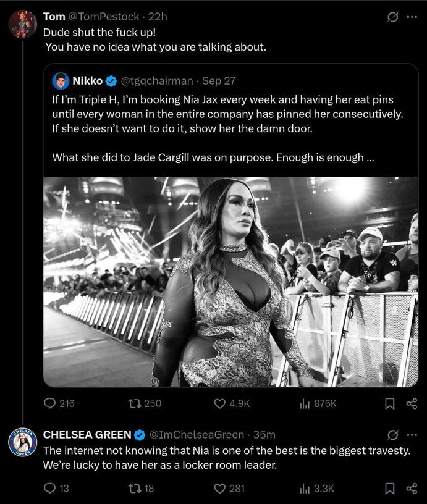Bookmark Chelsea Green's post

(x=390, y=488)
